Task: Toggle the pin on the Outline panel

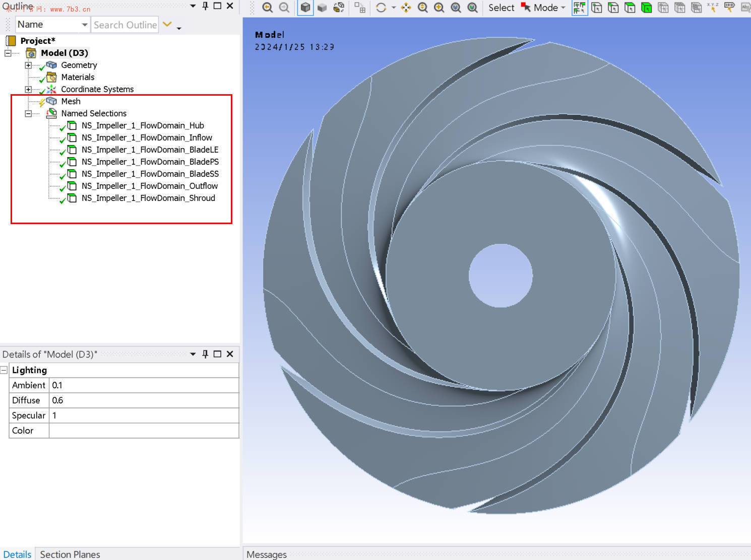Action: coord(205,6)
